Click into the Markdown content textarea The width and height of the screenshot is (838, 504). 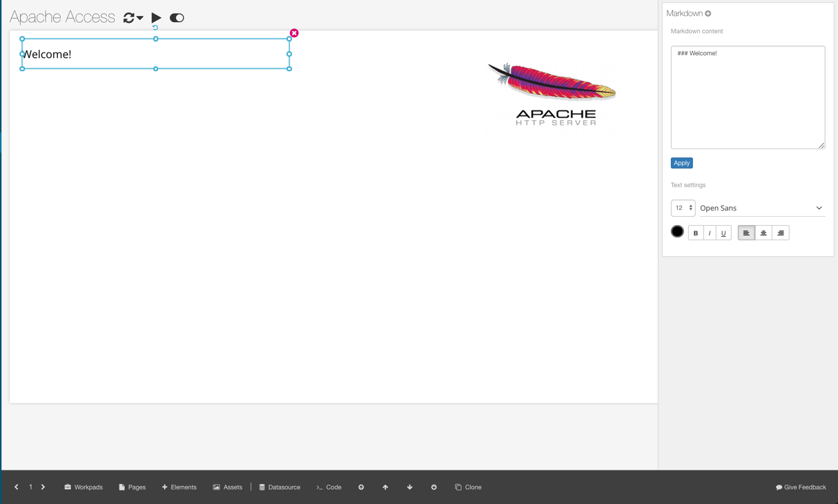[748, 97]
